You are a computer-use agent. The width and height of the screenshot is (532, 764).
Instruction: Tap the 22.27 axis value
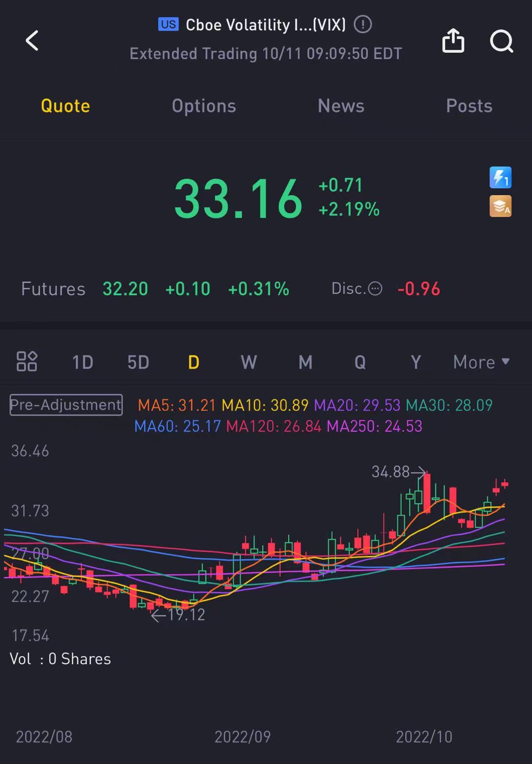[x=30, y=596]
